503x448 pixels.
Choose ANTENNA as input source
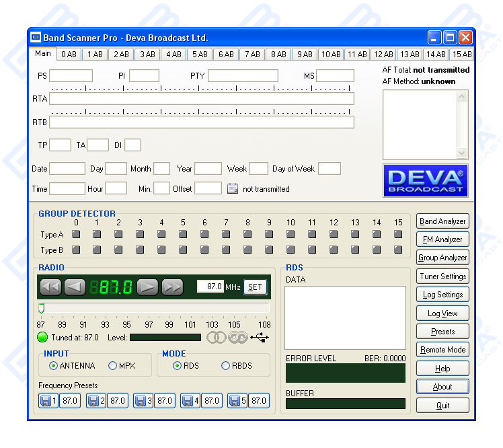pos(54,366)
